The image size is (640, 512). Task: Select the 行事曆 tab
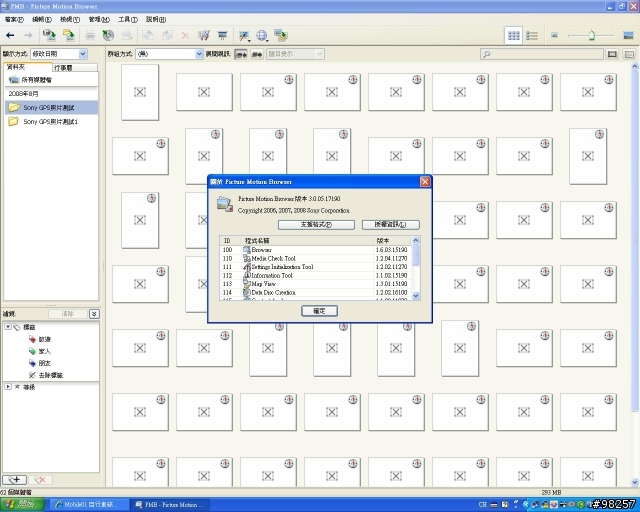(x=75, y=68)
